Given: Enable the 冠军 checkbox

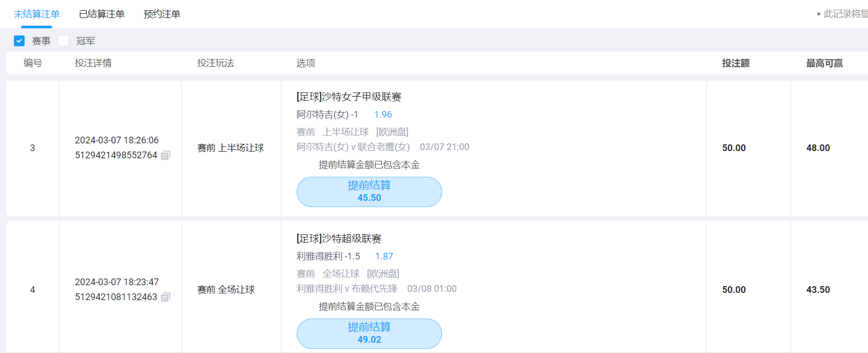Looking at the screenshot, I should pos(64,41).
